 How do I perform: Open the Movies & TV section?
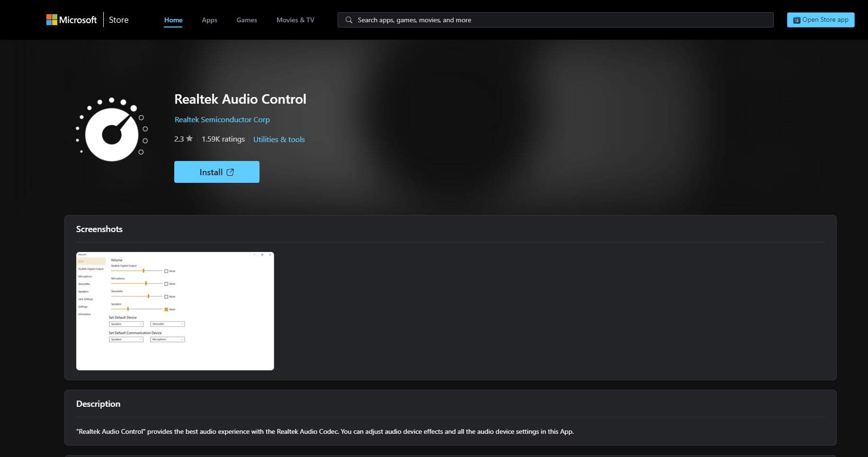pyautogui.click(x=295, y=20)
